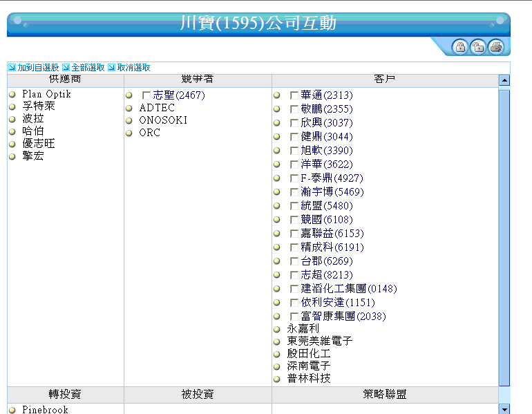Select the customer text 東莞美維電子
Screen dimensions: 532x414
click(320, 341)
